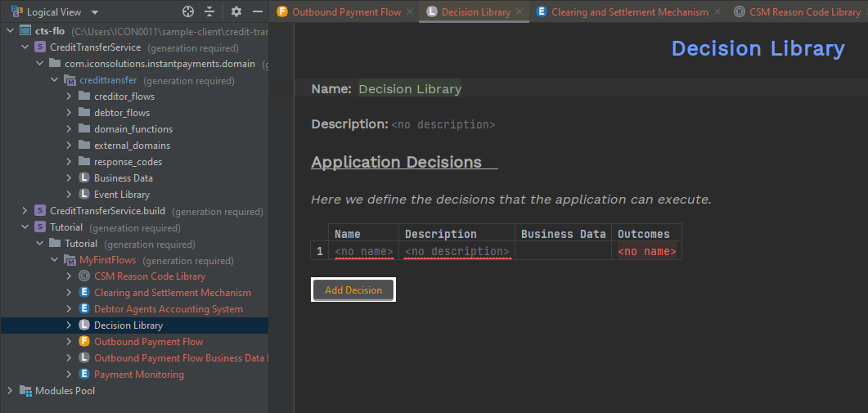
Task: Close the Outbound Payment Flow tab
Action: coord(410,12)
